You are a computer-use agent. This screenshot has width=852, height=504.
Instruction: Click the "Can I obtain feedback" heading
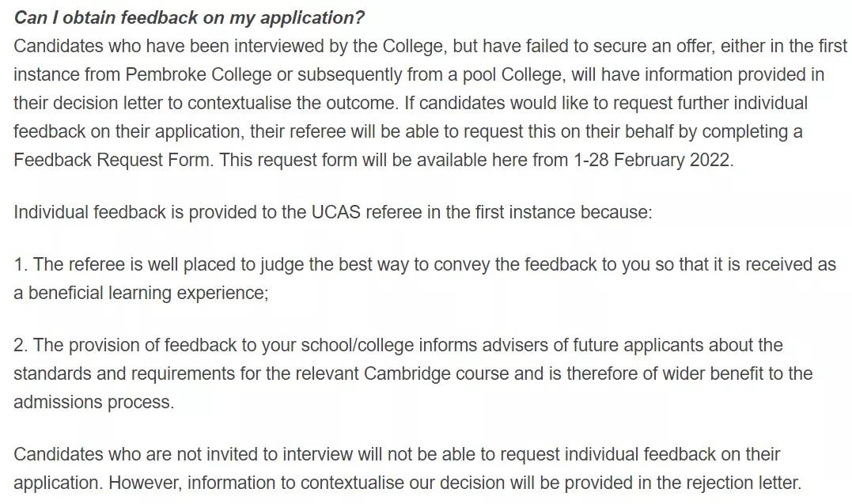[189, 17]
